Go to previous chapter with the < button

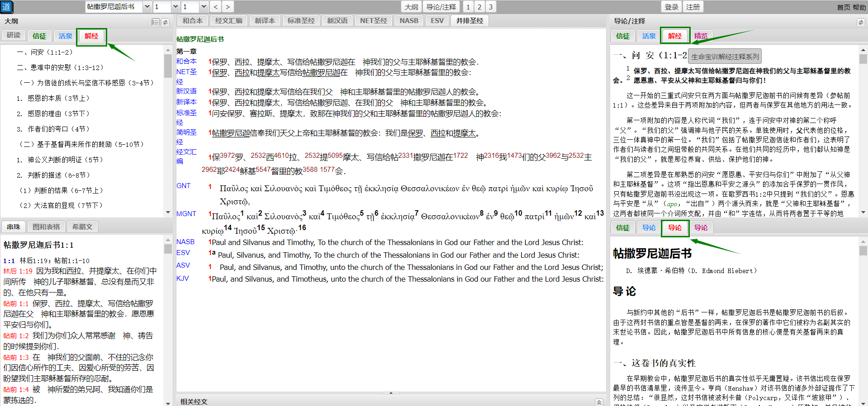coord(216,7)
